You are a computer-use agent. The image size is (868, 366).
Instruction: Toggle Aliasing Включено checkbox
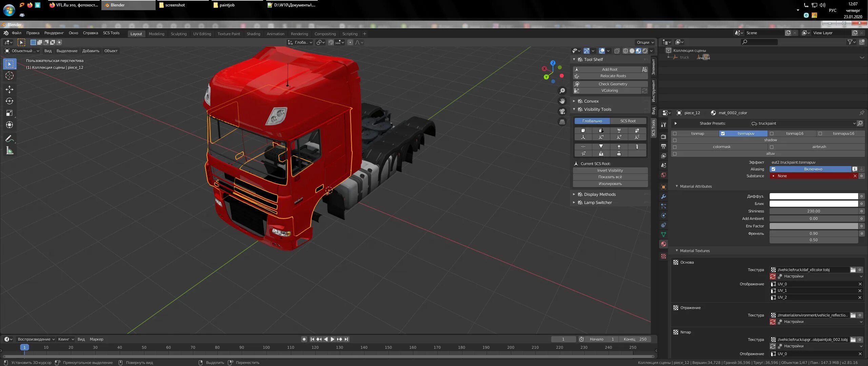tap(773, 169)
